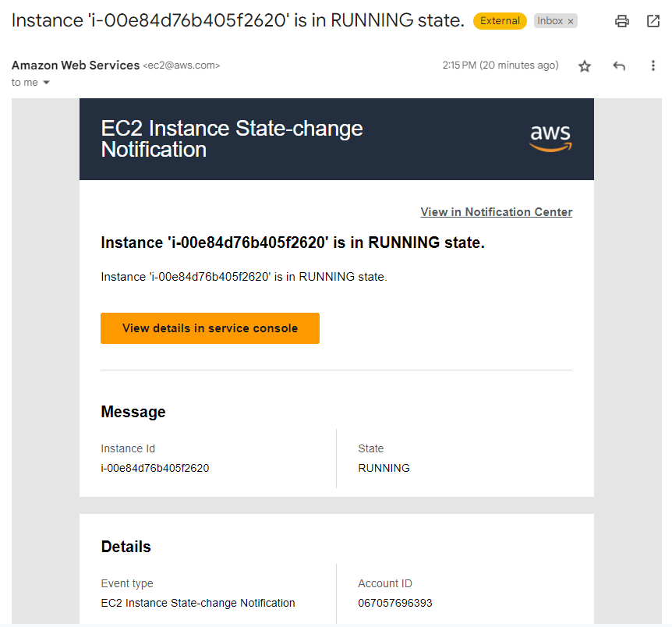Expand recipient details next to "to me"
672x627 pixels.
(x=46, y=83)
